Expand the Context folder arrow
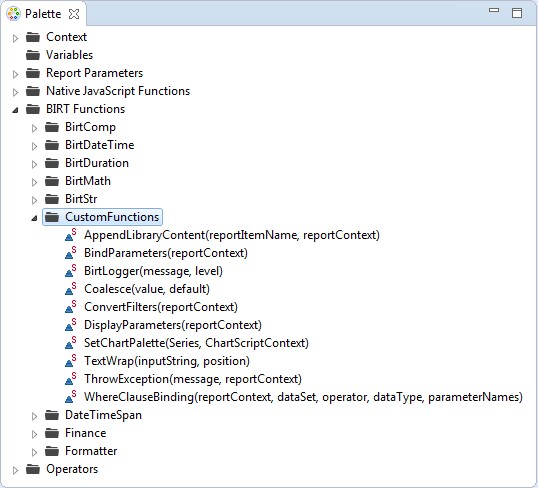 (15, 38)
